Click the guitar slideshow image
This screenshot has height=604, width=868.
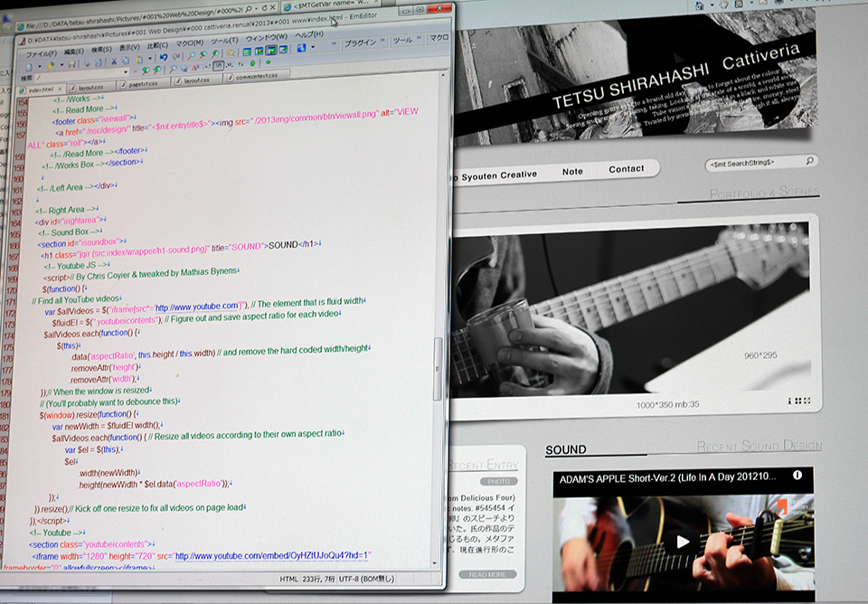pos(631,307)
